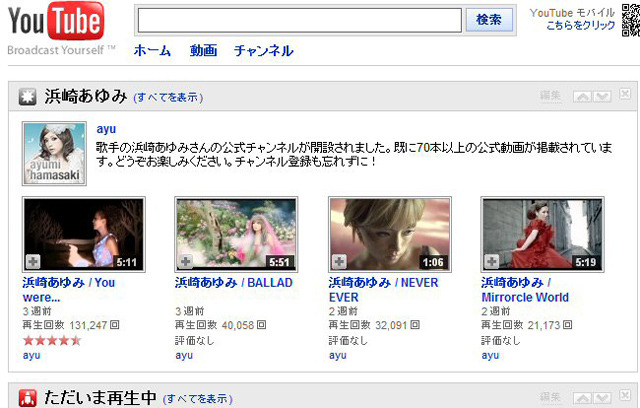The image size is (640, 408).
Task: Click the channel description starting 歌手の浜崎あゆみさん
Action: [354, 154]
